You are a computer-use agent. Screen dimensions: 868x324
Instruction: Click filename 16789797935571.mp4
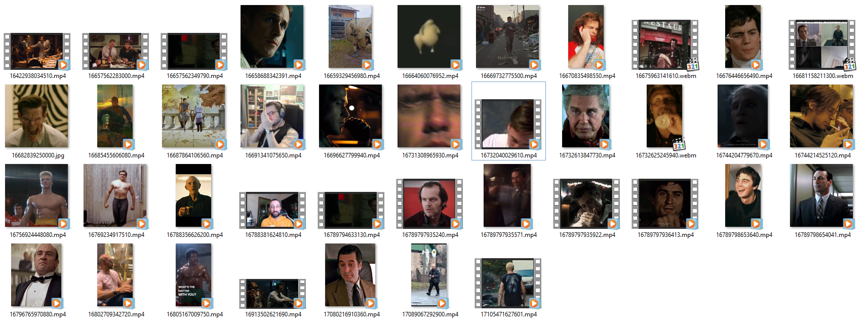(x=509, y=235)
